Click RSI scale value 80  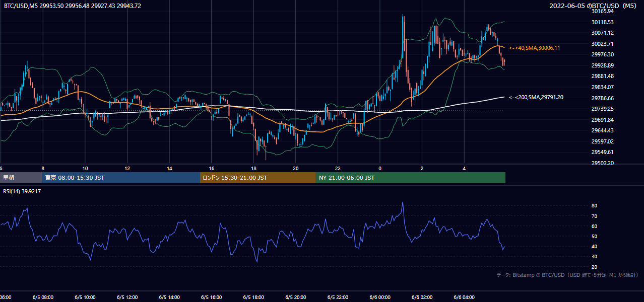(594, 206)
